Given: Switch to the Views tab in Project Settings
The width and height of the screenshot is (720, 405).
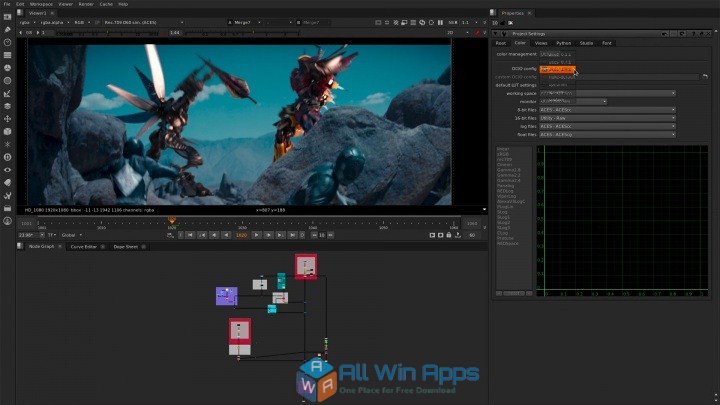Looking at the screenshot, I should 541,43.
